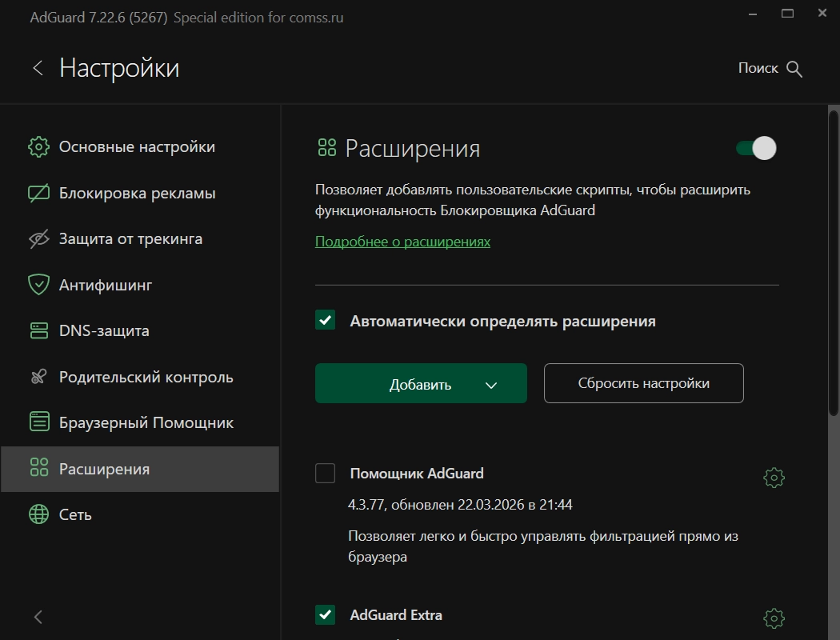Click the Родительский контроль icon
The width and height of the screenshot is (840, 640).
38,378
